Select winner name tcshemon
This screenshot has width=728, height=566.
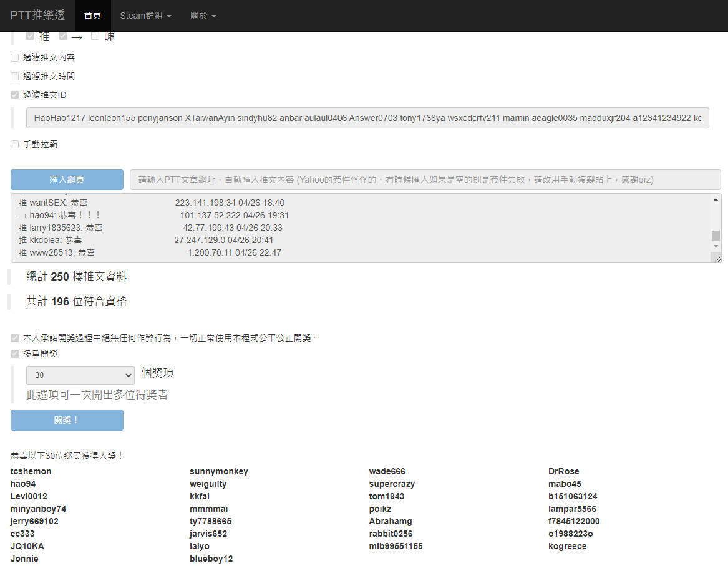[31, 471]
